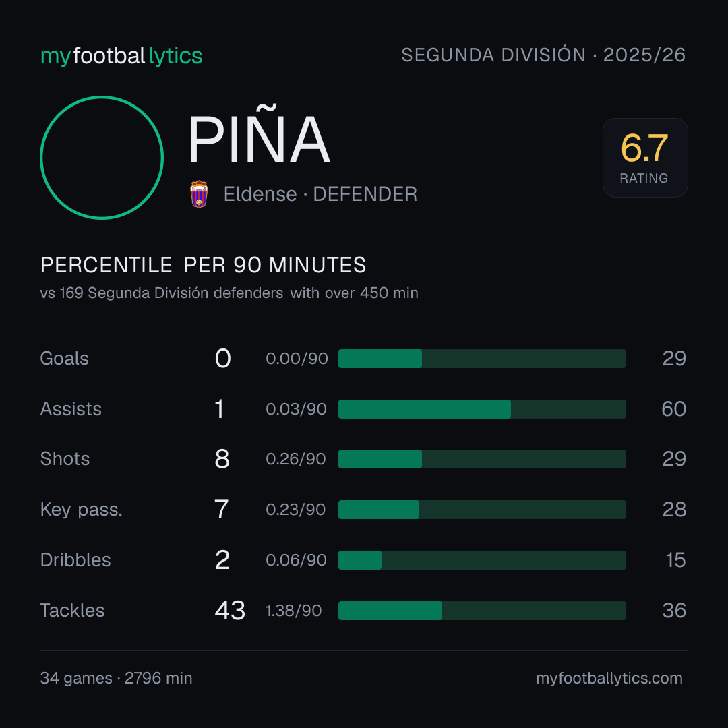Click the myfootballytics.com footer link
This screenshot has height=728, width=728.
609,678
